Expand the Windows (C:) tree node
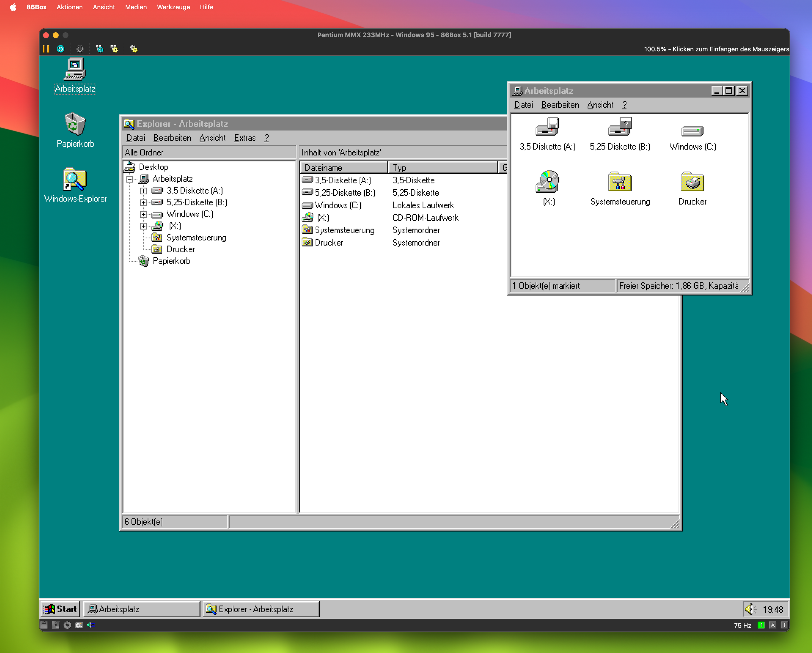The image size is (812, 653). pyautogui.click(x=143, y=214)
